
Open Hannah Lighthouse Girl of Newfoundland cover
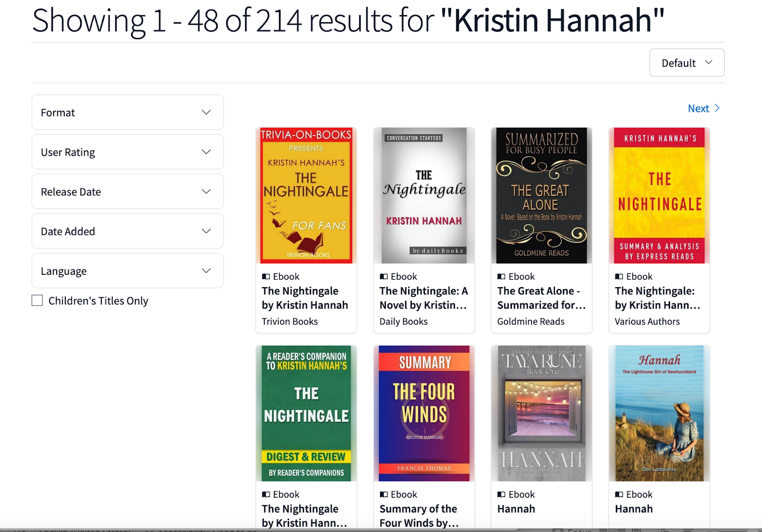coord(659,413)
